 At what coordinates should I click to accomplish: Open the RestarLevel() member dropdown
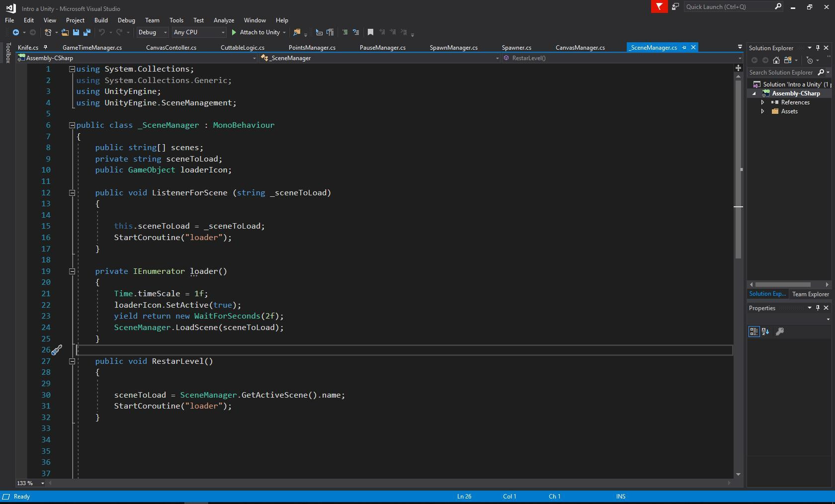[x=622, y=58]
